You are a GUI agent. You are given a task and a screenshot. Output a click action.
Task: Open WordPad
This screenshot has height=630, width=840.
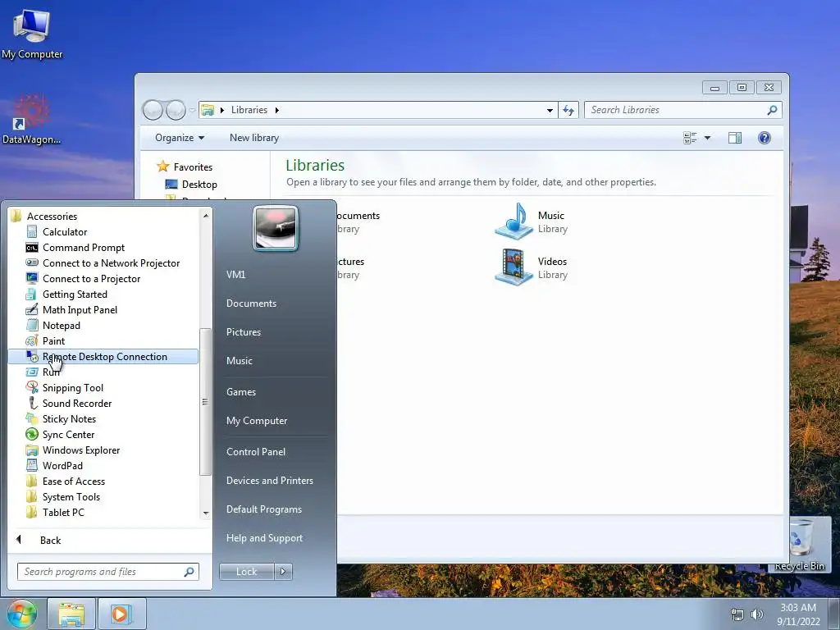point(62,466)
